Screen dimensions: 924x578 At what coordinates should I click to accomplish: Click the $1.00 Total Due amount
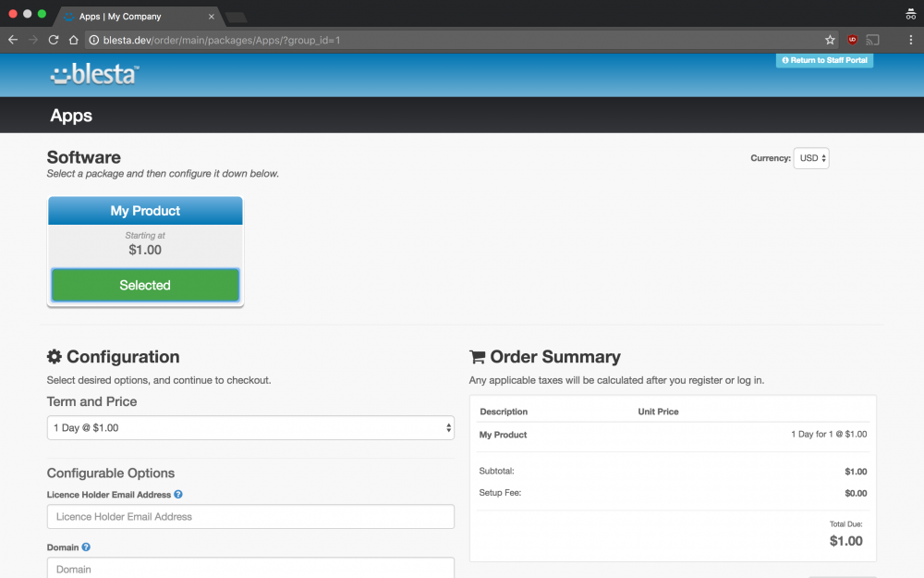[845, 541]
